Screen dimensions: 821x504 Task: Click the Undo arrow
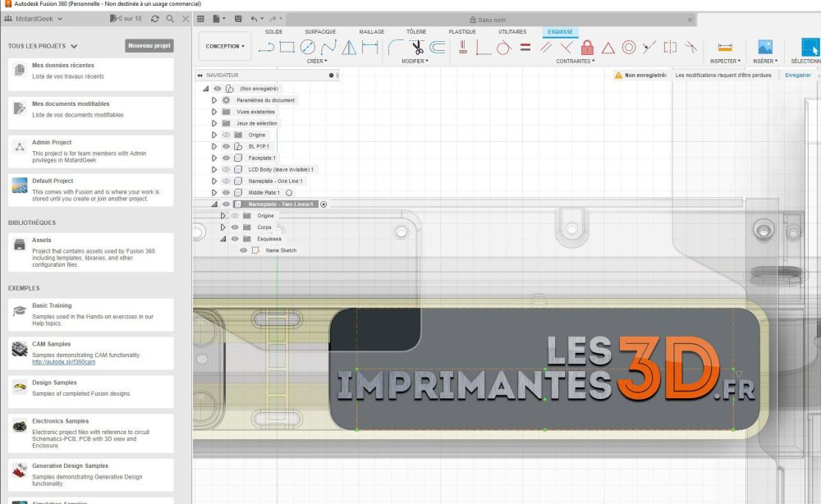coord(254,19)
